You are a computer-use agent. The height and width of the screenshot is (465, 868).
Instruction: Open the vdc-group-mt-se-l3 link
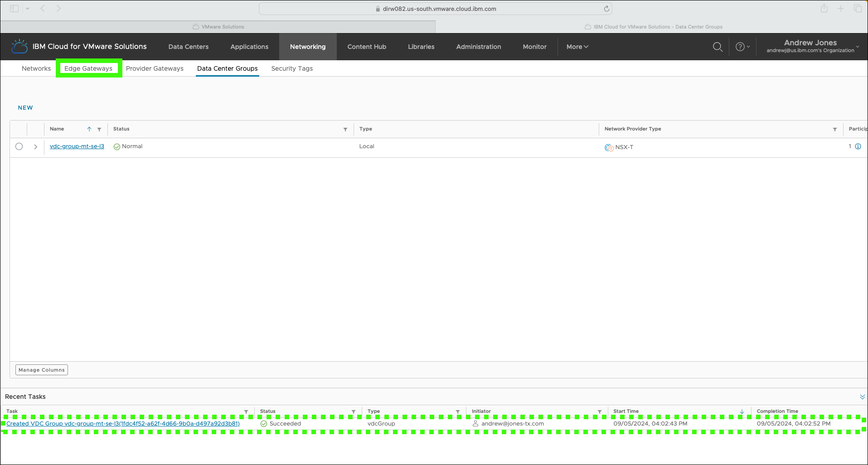(77, 146)
